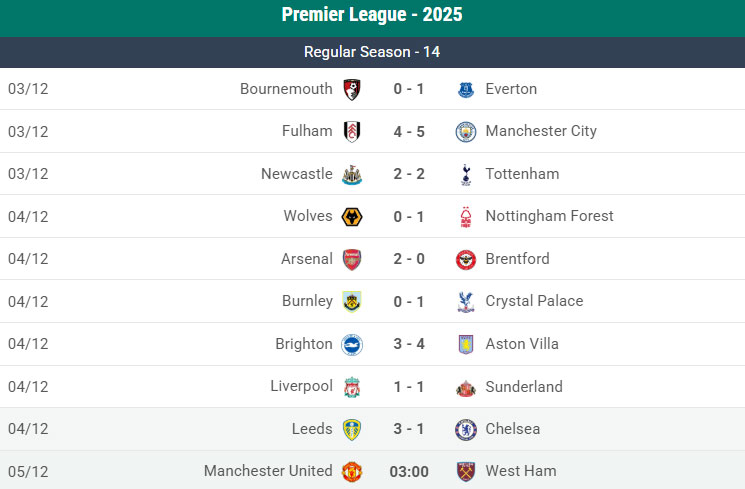This screenshot has height=489, width=745.
Task: Select the Brighton 3 - 4 score
Action: (x=409, y=344)
